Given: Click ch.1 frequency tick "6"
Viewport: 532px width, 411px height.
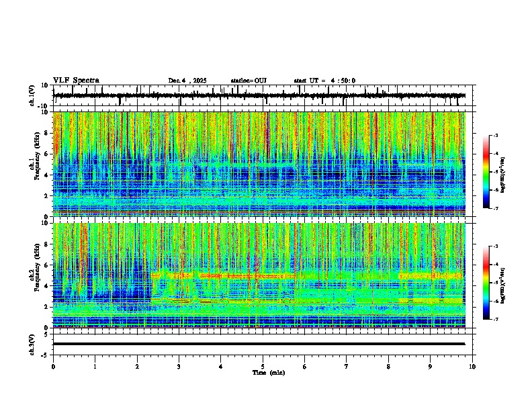Looking at the screenshot, I should tap(47, 154).
